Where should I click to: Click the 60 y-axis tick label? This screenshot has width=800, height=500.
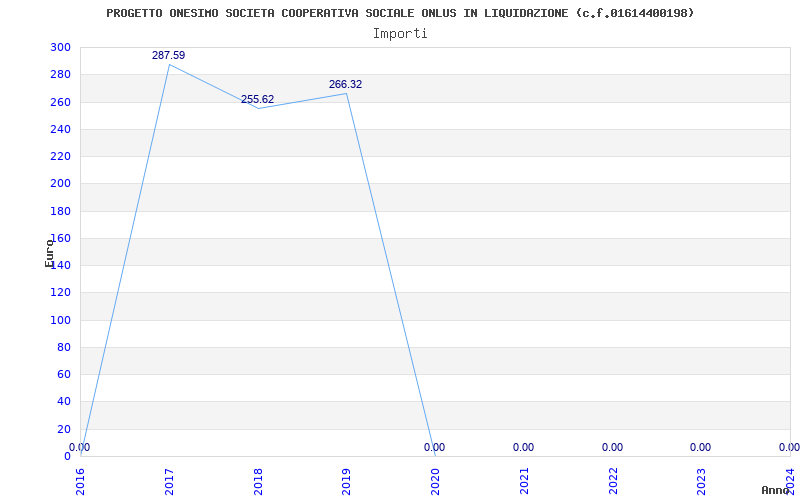[x=63, y=374]
